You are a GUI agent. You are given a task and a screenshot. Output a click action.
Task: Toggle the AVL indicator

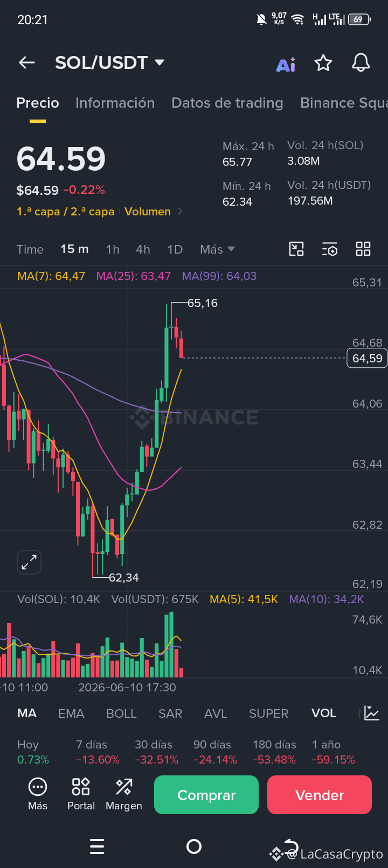[x=216, y=713]
